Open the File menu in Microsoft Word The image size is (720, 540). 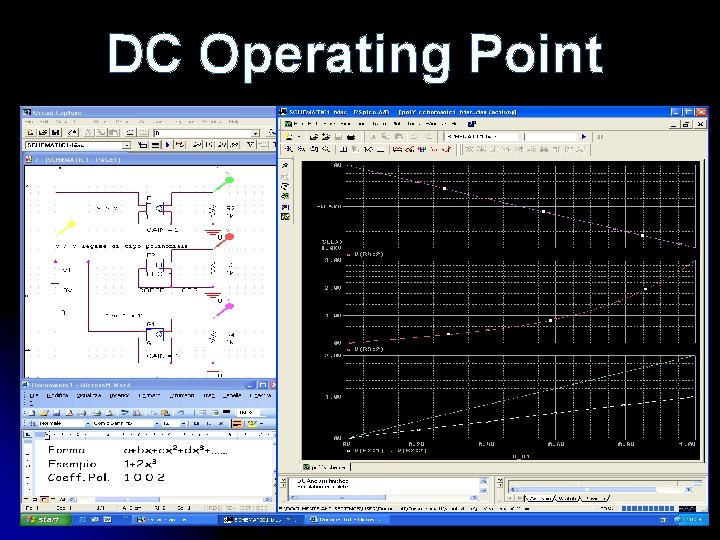click(x=34, y=395)
